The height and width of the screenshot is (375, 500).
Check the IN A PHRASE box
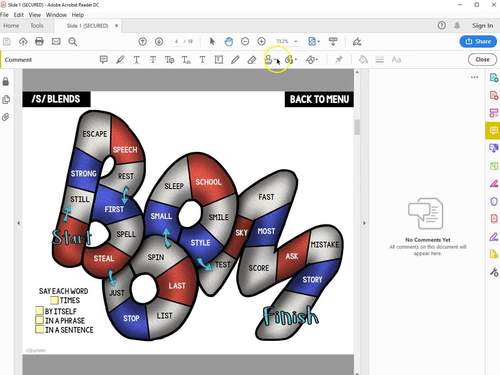(39, 320)
